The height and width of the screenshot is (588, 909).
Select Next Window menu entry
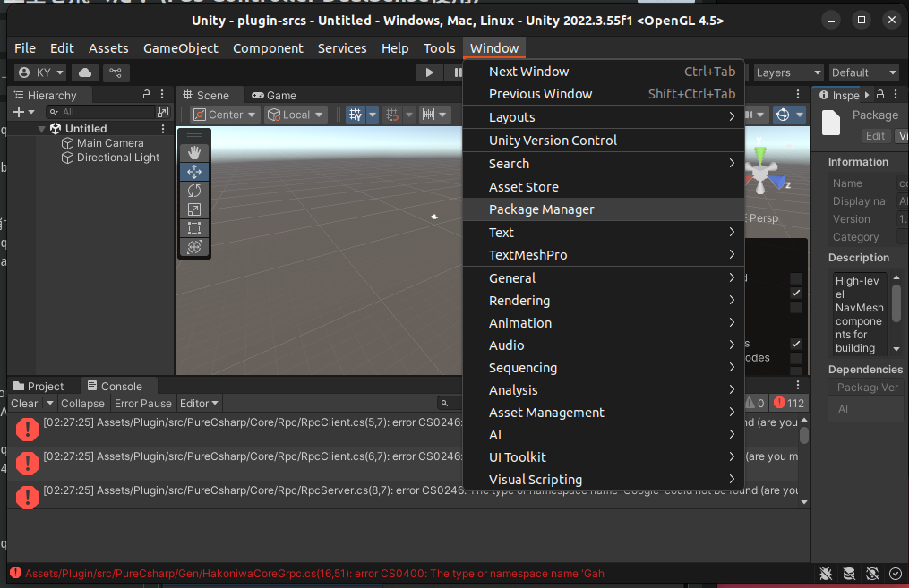coord(604,72)
